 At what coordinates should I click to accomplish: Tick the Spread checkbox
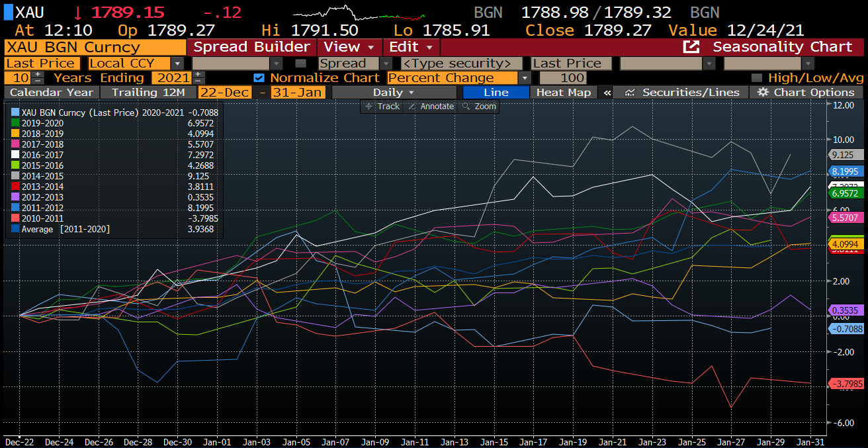(301, 64)
